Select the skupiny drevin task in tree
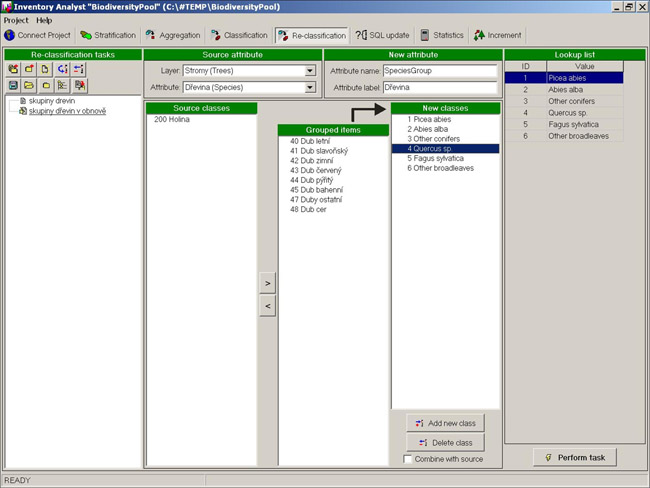650x488 pixels. (54, 101)
